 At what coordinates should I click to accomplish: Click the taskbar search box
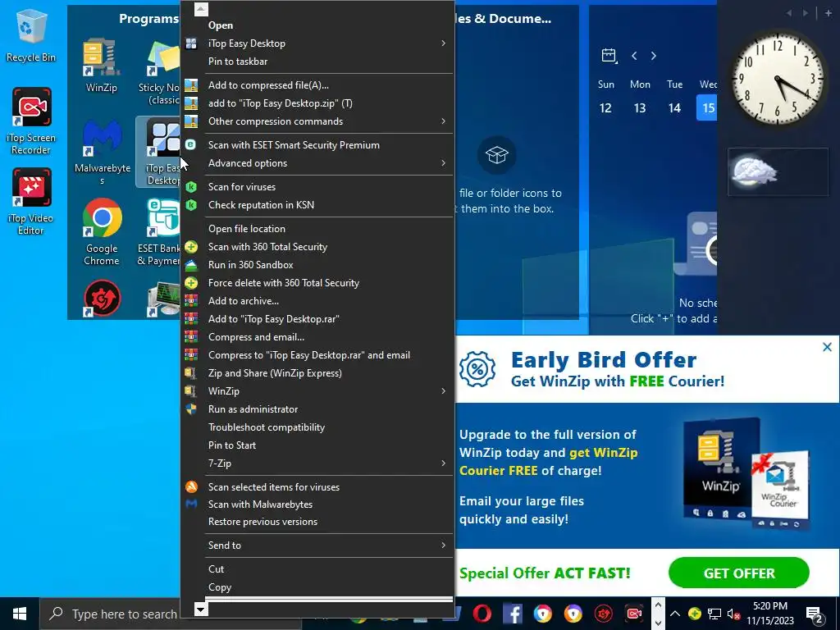110,614
